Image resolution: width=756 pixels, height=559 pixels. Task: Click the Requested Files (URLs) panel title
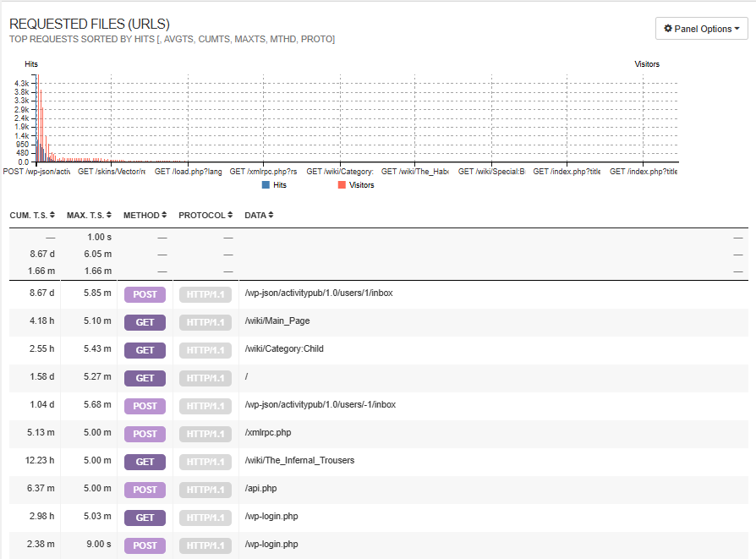(x=89, y=25)
